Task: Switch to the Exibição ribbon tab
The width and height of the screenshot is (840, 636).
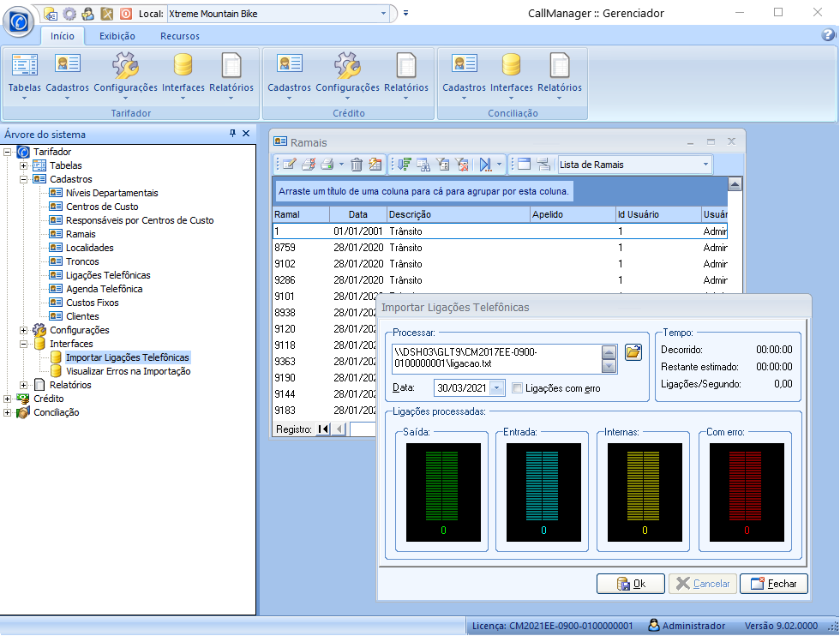Action: coord(117,36)
